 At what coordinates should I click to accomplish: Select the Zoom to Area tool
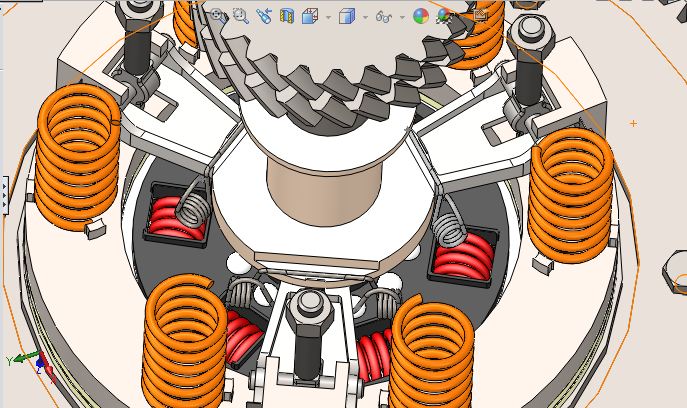241,16
